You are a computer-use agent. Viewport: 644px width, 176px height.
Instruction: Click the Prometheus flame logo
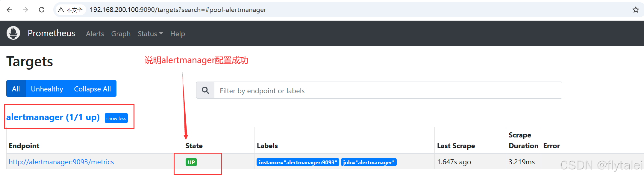(13, 33)
